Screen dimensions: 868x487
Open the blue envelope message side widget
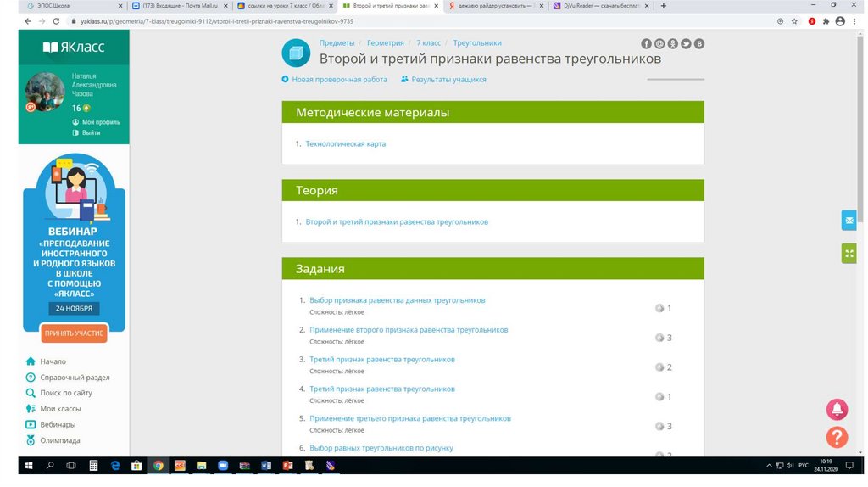click(x=849, y=221)
